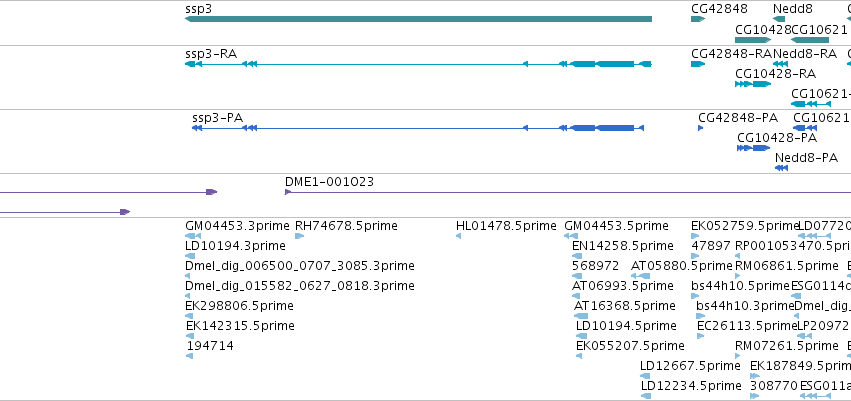Select the CG42848-RA transcript label

(x=731, y=54)
